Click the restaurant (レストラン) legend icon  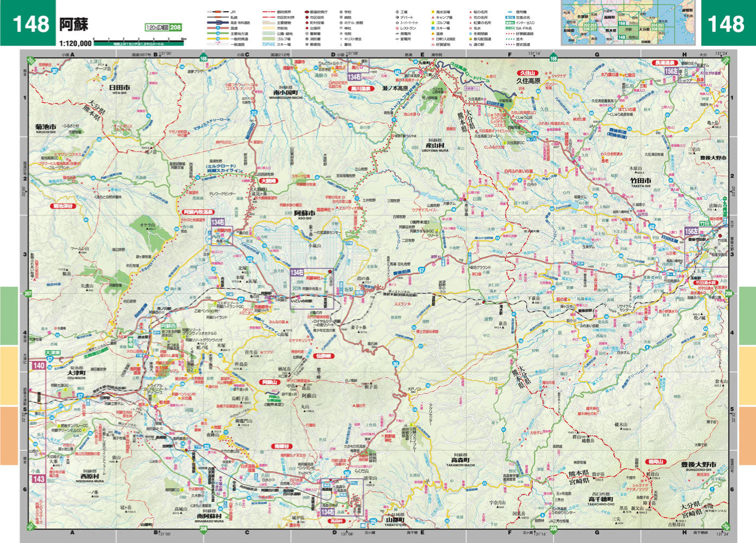(397, 28)
